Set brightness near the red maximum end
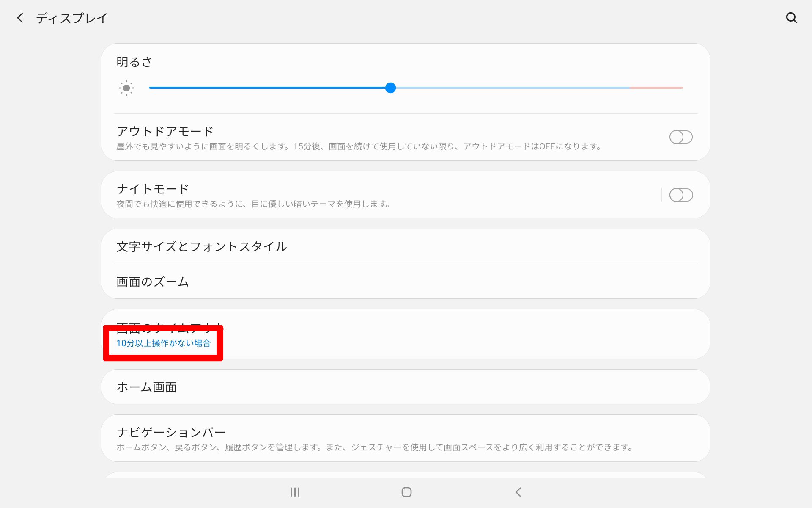 click(656, 88)
